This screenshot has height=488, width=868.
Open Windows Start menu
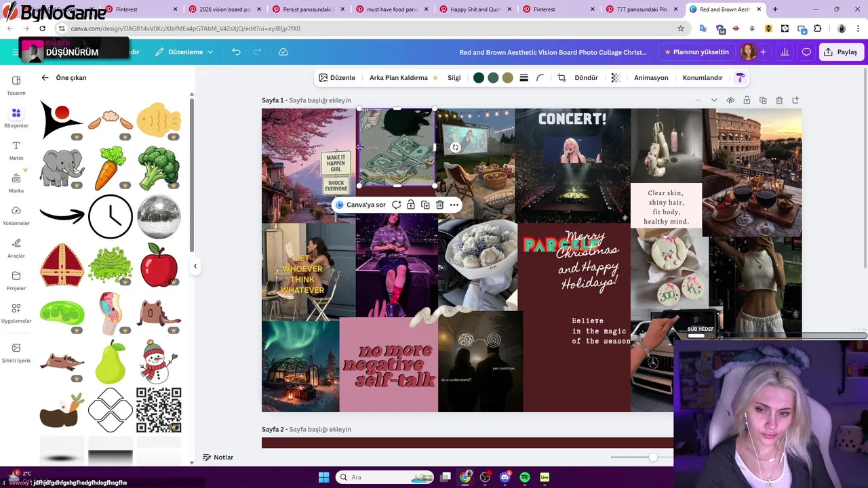(323, 477)
